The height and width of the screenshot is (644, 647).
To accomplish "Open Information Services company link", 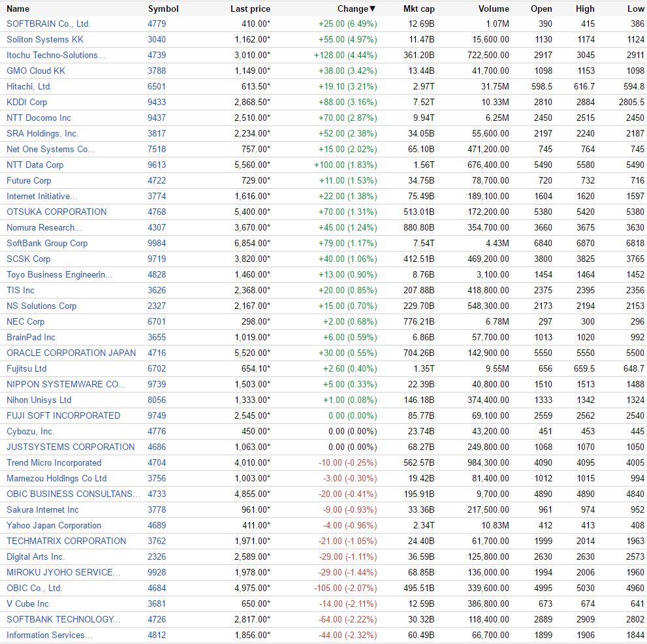I will point(50,636).
